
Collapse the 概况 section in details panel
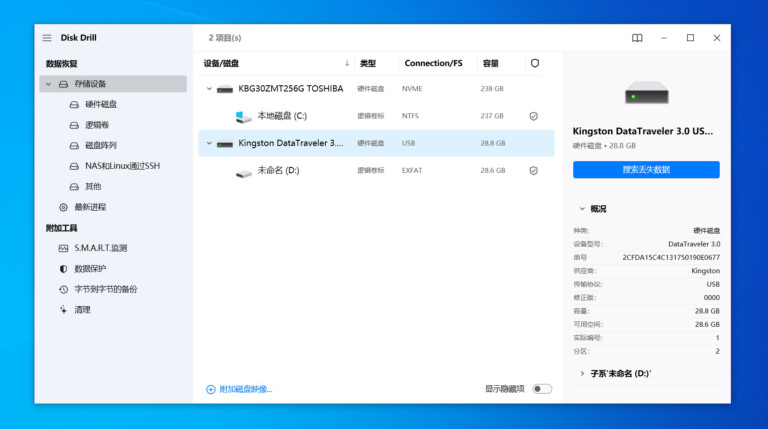pos(582,209)
